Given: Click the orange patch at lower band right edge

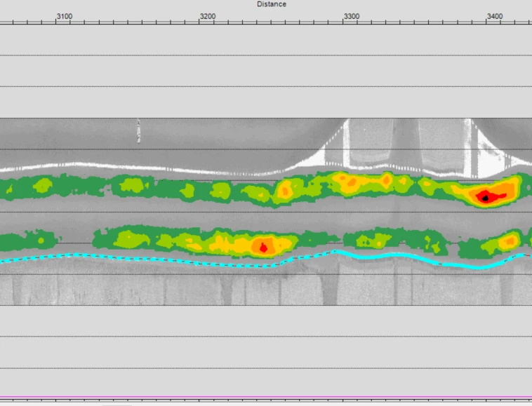Looking at the screenshot, I should coord(507,242).
